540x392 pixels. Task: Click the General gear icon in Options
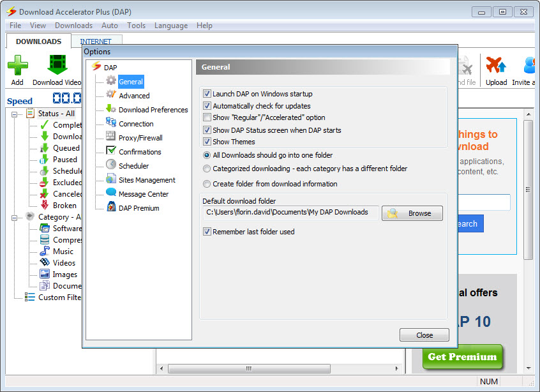click(x=111, y=80)
